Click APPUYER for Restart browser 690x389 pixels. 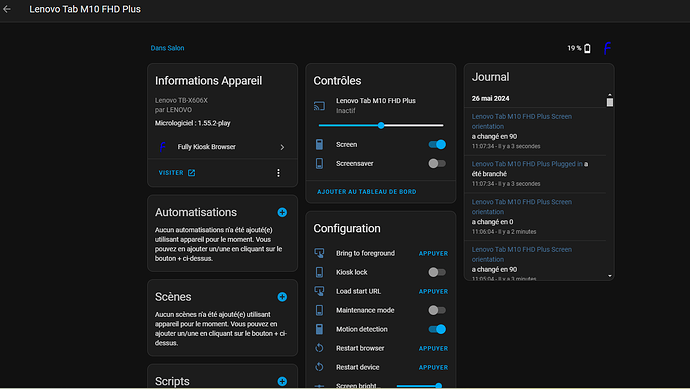(433, 349)
